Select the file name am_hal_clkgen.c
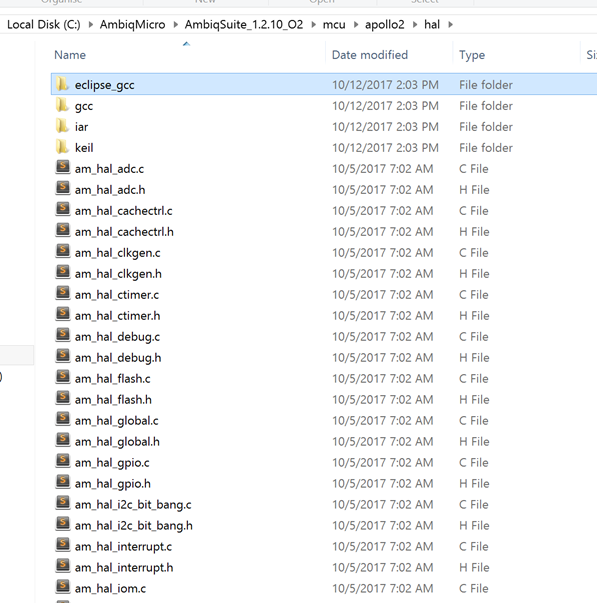597x603 pixels. point(118,253)
